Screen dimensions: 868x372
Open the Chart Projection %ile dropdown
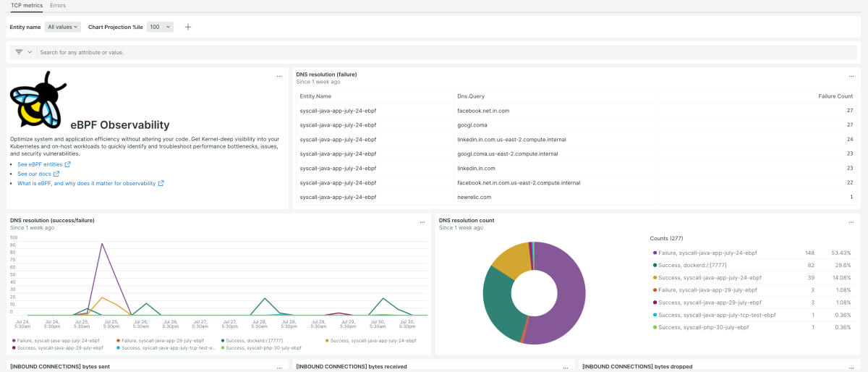(x=160, y=27)
